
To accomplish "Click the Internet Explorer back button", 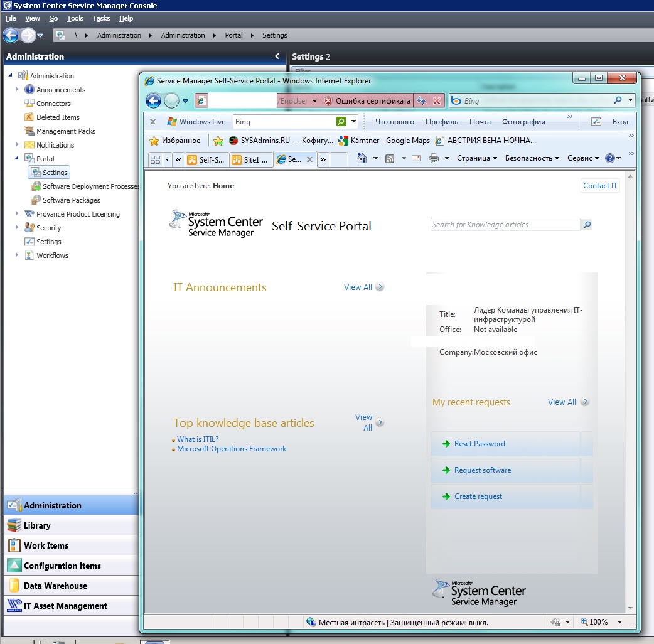I will pos(154,100).
